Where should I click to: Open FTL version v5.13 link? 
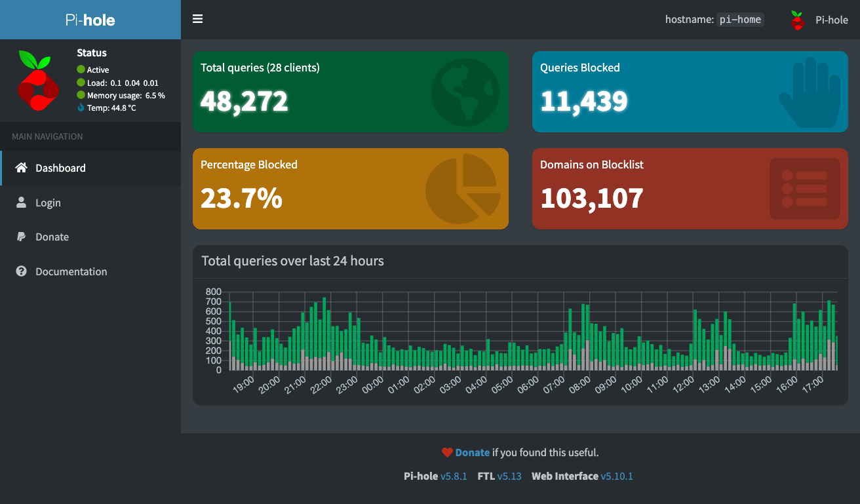pos(509,476)
